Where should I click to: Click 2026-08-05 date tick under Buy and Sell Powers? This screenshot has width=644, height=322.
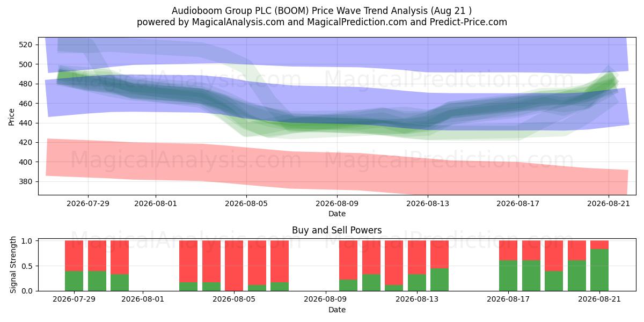(x=235, y=299)
